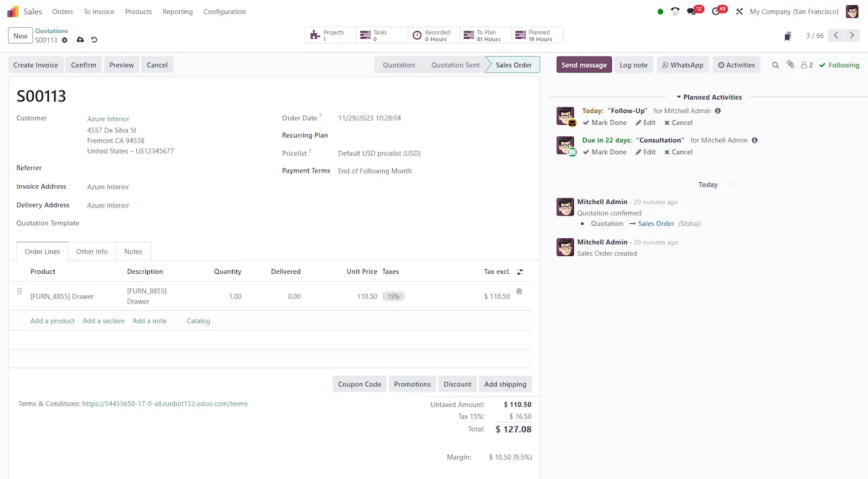Screen dimensions: 868x479
Task: Open the Azure Interior customer link
Action: tap(108, 119)
